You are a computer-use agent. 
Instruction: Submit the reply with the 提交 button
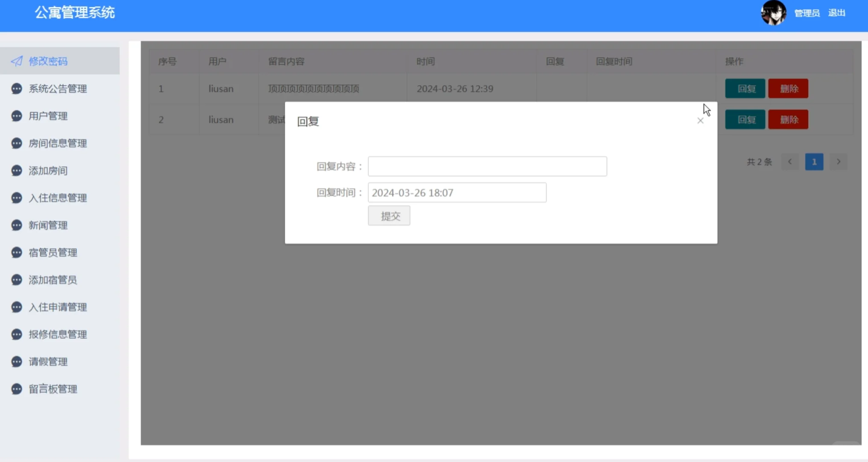(388, 216)
